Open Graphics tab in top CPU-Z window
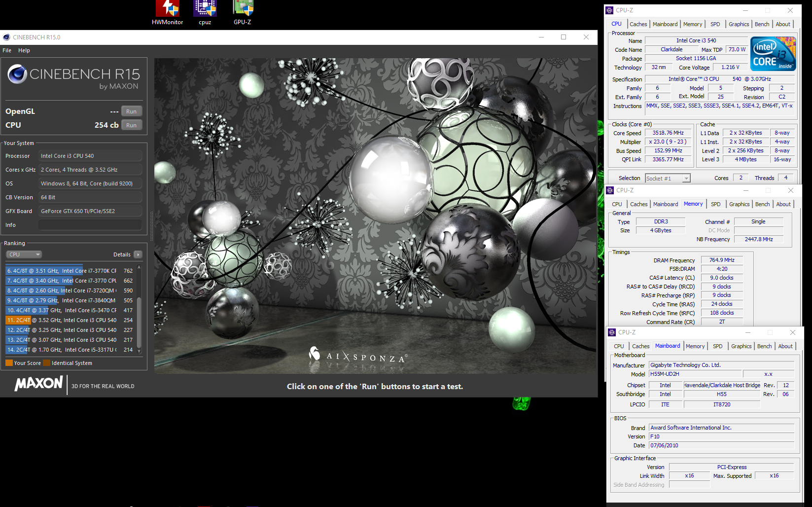Image resolution: width=812 pixels, height=507 pixels. point(739,24)
